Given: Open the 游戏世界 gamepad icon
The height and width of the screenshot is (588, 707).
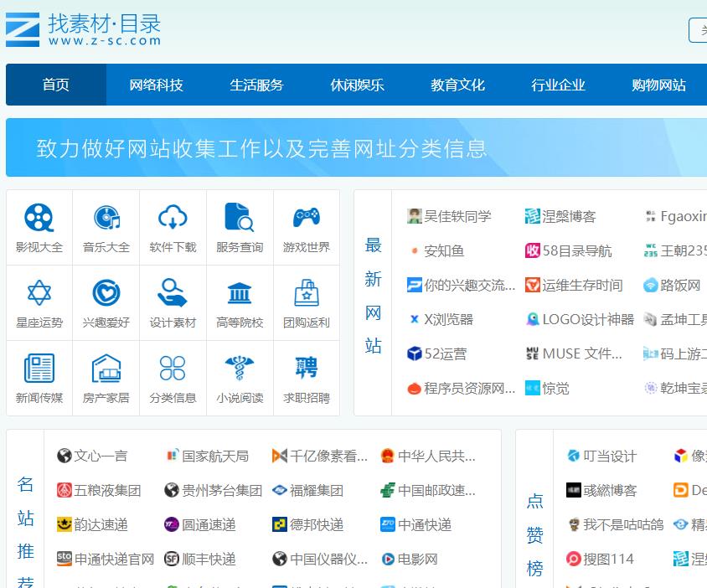Looking at the screenshot, I should pos(307,217).
